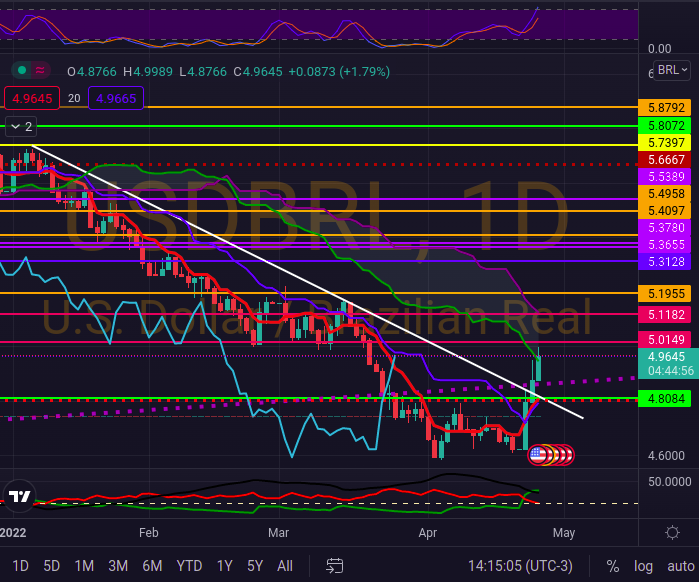Viewport: 699px width, 582px height.
Task: Expand the collapsed indicators legend showing 2
Action: click(x=21, y=126)
